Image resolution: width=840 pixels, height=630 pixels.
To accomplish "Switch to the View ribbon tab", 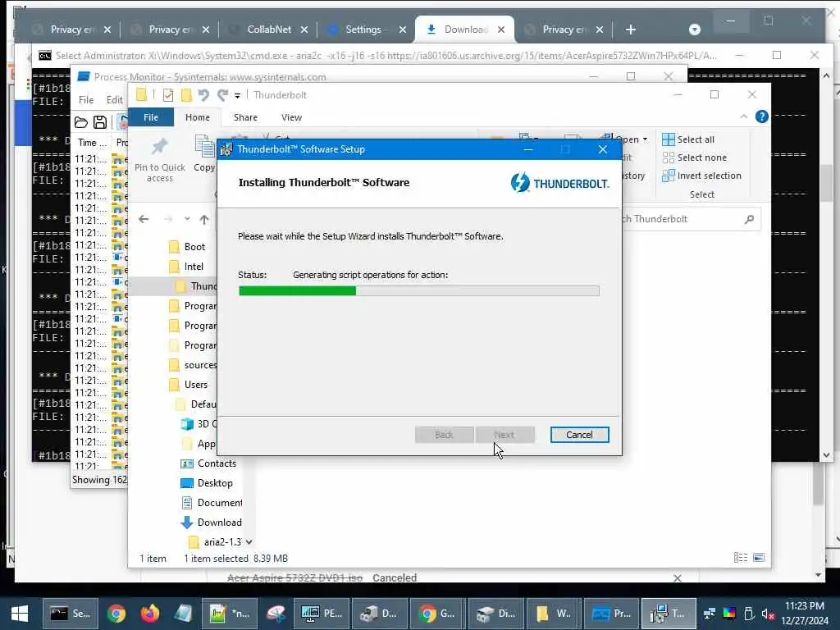I will pos(291,117).
